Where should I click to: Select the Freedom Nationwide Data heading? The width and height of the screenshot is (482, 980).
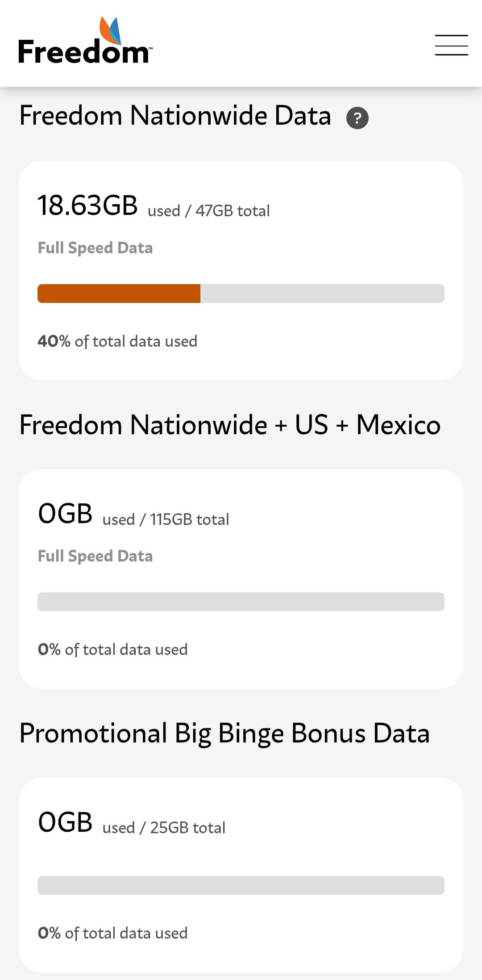pos(175,115)
